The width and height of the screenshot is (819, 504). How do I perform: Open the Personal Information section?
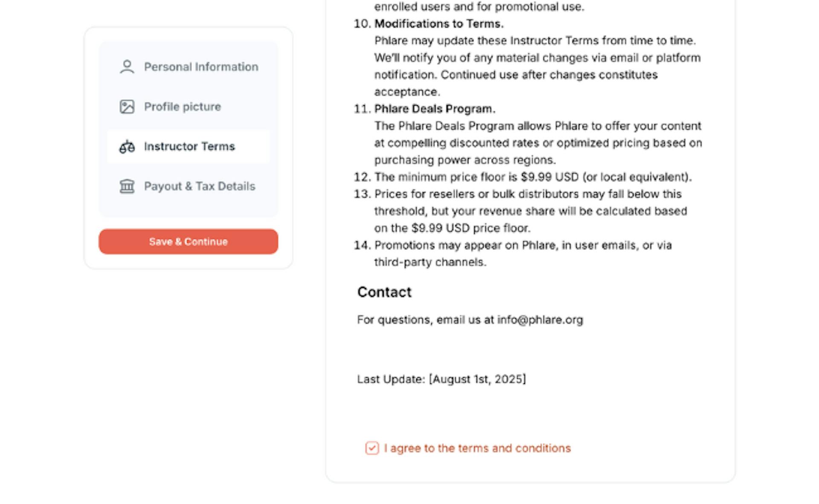click(201, 67)
